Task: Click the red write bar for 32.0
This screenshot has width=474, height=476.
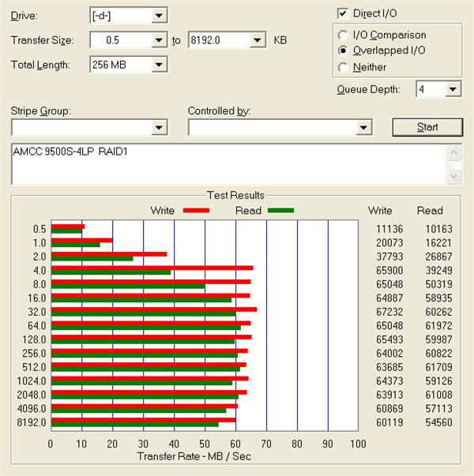Action: pos(154,309)
